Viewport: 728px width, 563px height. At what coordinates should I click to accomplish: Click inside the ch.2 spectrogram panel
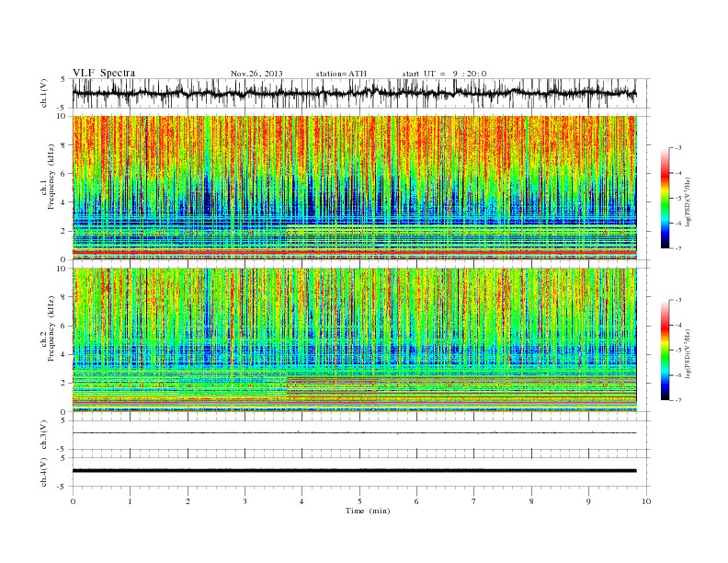tap(354, 339)
